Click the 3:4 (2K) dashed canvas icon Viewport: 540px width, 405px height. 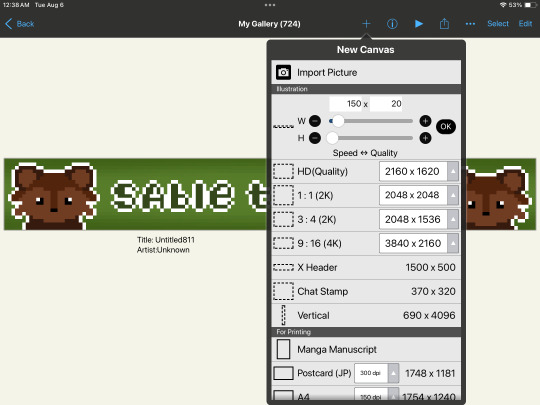[283, 219]
